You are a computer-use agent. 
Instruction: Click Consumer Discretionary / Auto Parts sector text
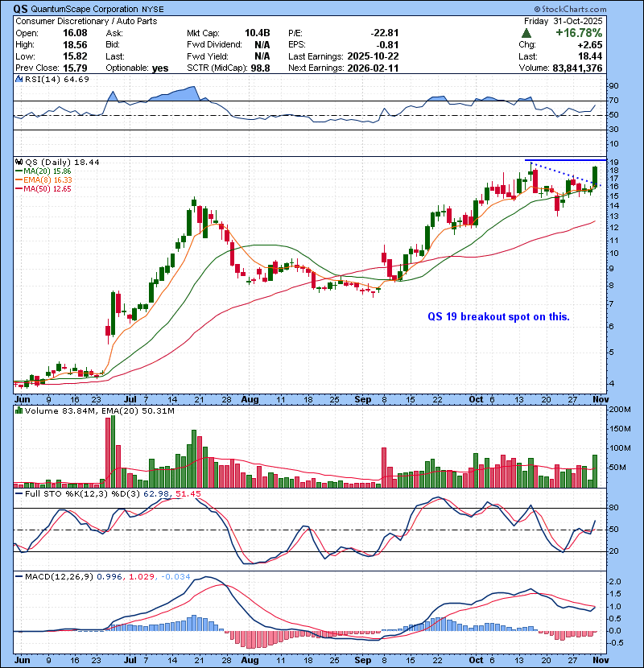(x=86, y=21)
